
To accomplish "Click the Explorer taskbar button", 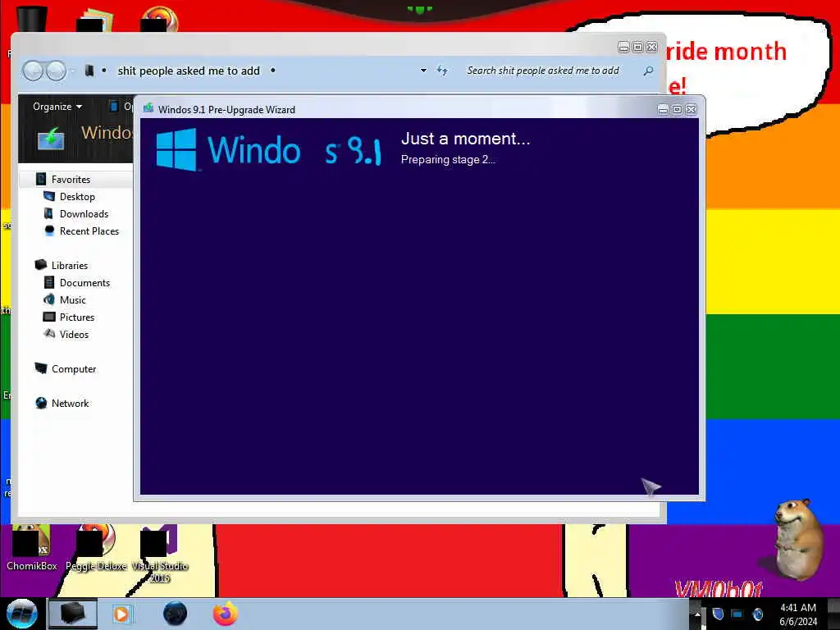I will [x=73, y=614].
